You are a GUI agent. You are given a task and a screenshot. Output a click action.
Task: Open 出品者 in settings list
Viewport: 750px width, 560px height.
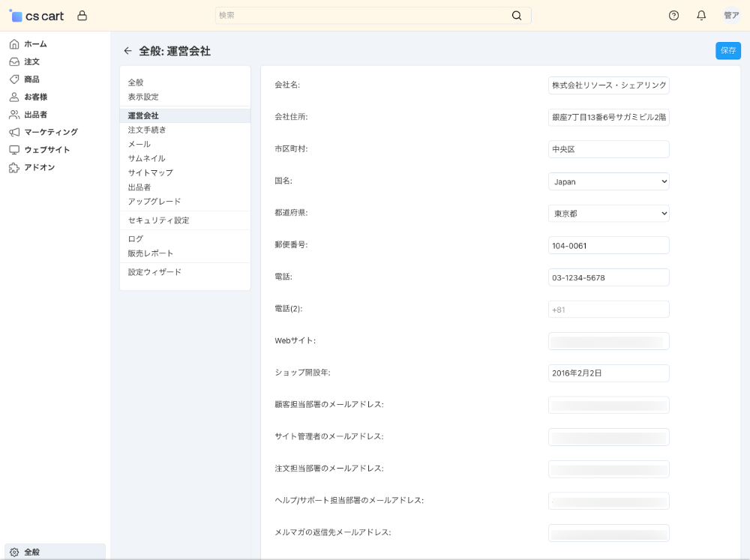(139, 187)
